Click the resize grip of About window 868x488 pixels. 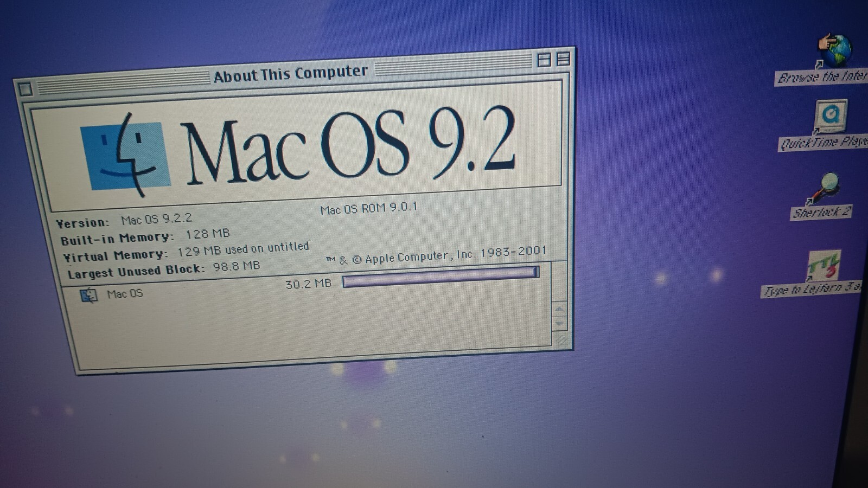pyautogui.click(x=560, y=341)
